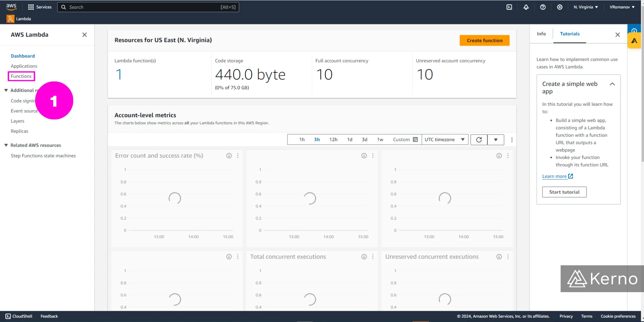Screen dimensions: 644x322
Task: Close the AWS Lambda navigation sidebar
Action: click(x=85, y=35)
